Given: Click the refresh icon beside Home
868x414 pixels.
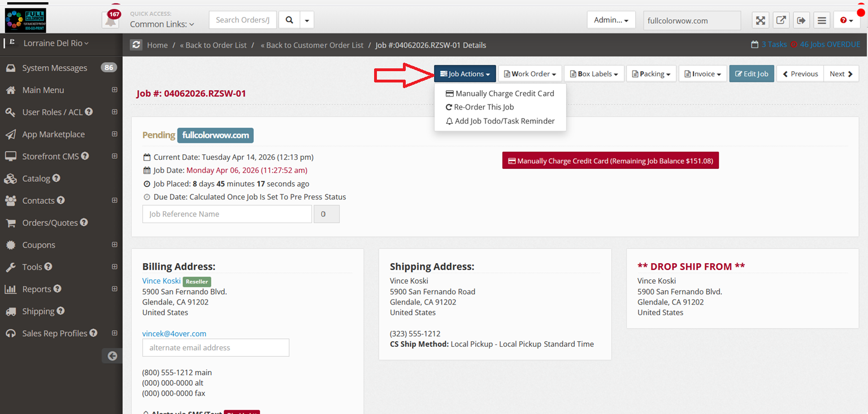Looking at the screenshot, I should tap(136, 45).
